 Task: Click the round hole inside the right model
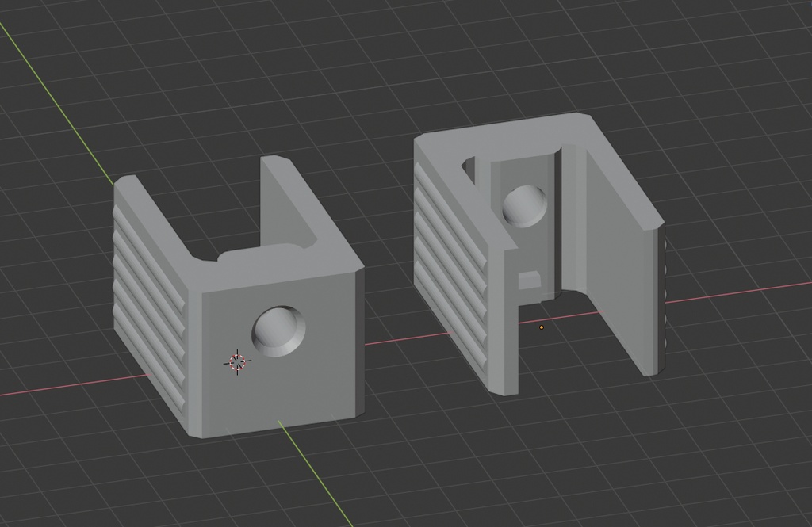[x=525, y=206]
